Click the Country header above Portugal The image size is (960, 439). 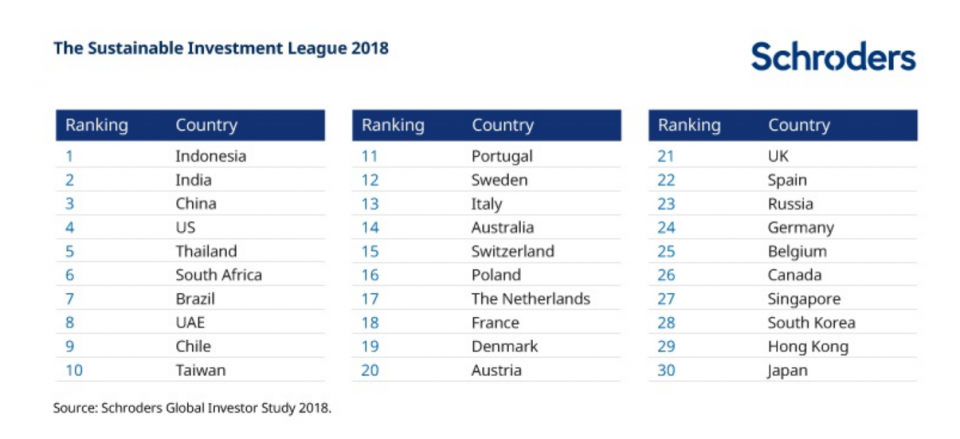[x=502, y=125]
